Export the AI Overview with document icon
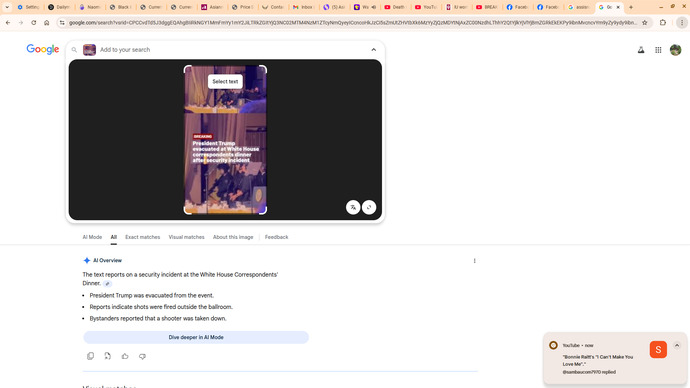Image resolution: width=690 pixels, height=388 pixels. click(x=107, y=356)
